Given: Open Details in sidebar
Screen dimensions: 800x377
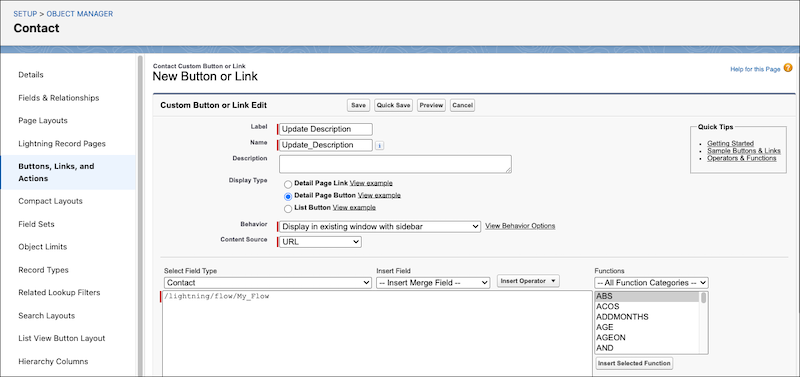Looking at the screenshot, I should click(x=31, y=74).
